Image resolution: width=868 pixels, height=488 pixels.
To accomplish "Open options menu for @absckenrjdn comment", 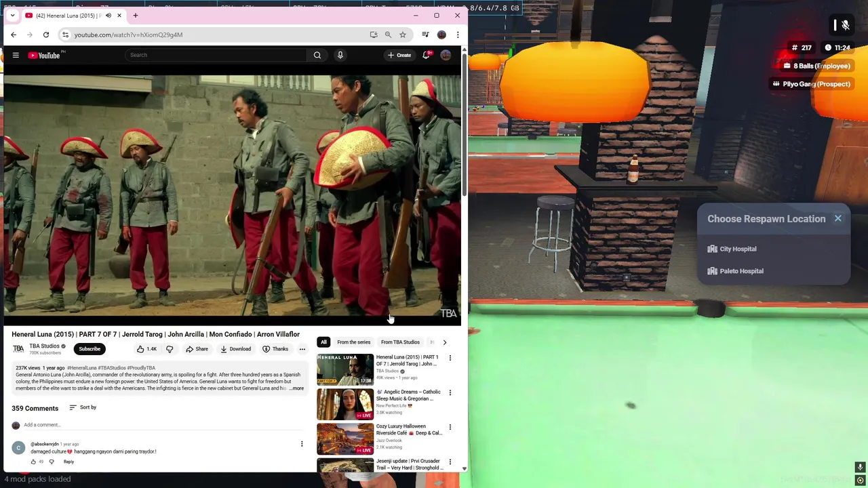I will 302,444.
